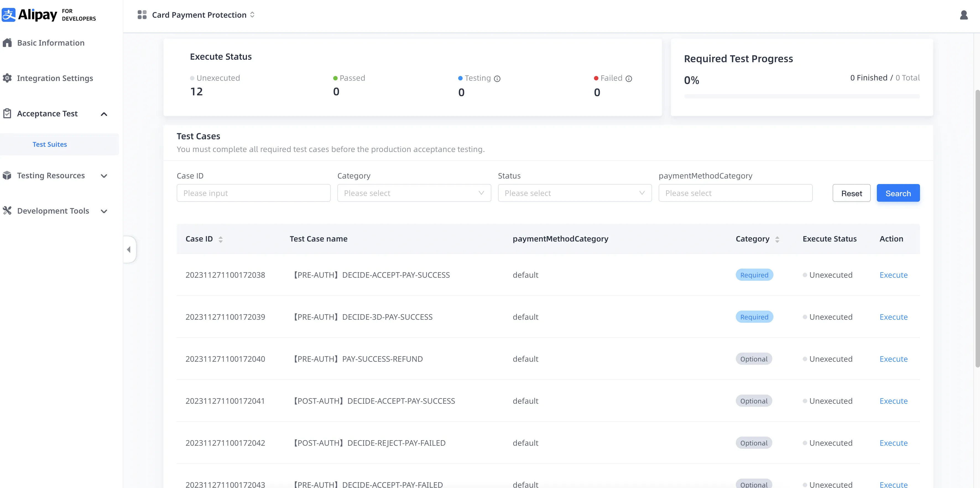980x488 pixels.
Task: Expand the Development Tools menu
Action: click(104, 211)
